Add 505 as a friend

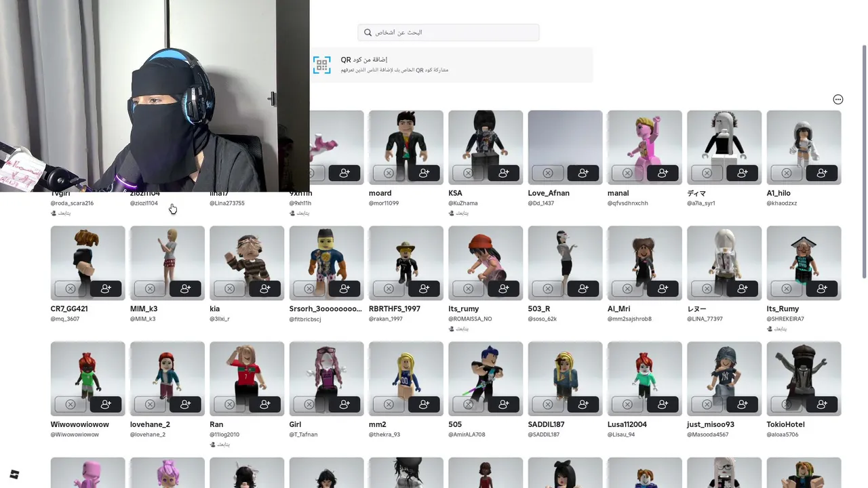point(504,405)
